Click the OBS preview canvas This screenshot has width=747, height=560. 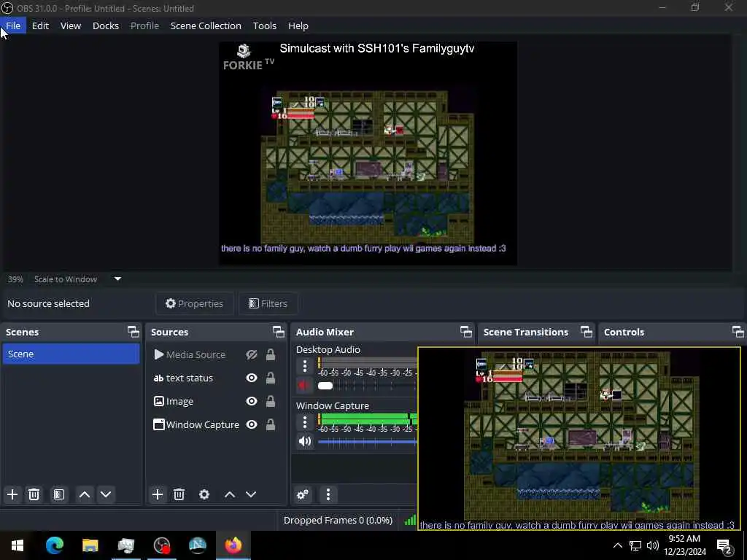368,153
